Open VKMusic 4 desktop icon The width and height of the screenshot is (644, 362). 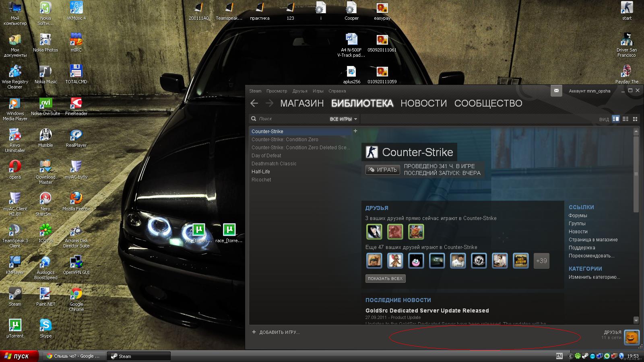pyautogui.click(x=76, y=11)
